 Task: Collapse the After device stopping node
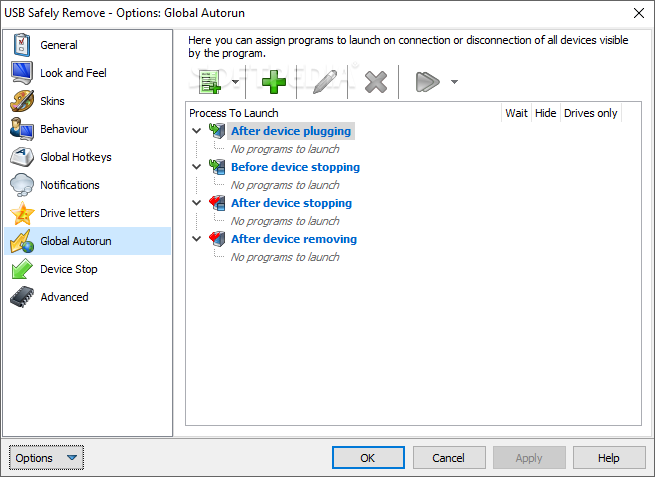click(196, 203)
